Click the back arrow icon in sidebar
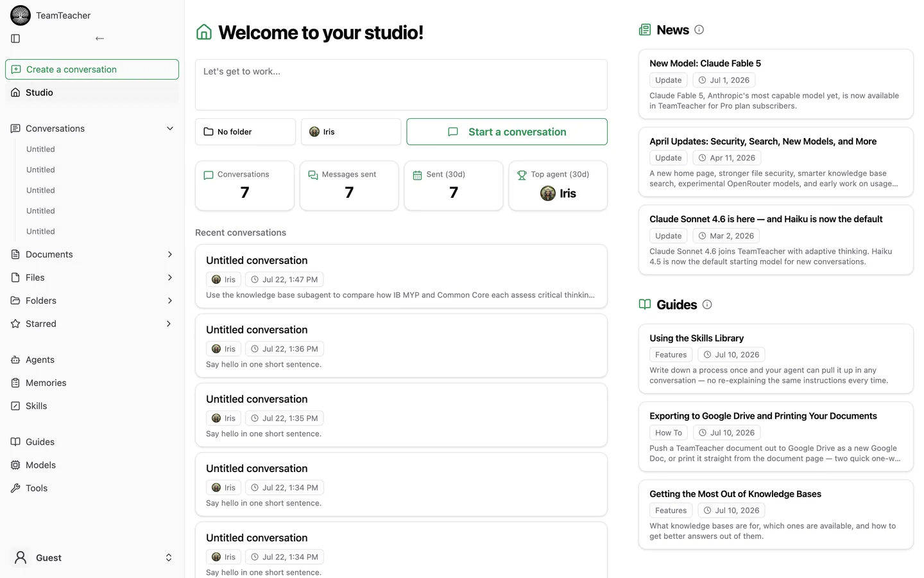924x578 pixels. click(99, 39)
